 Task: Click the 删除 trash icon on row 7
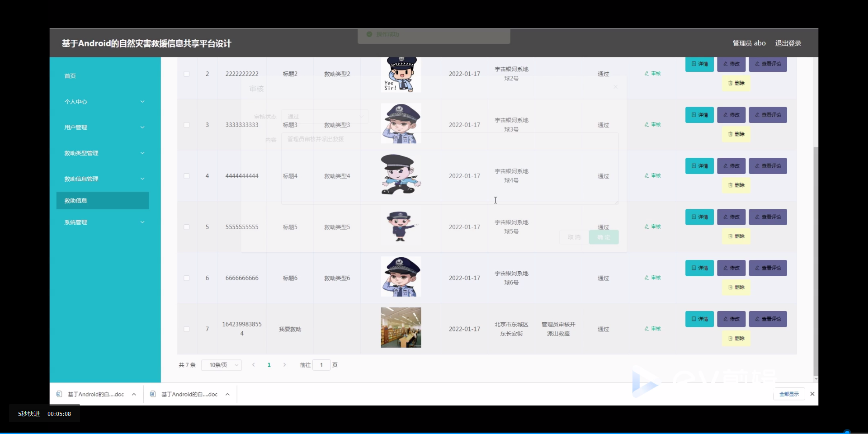click(736, 338)
